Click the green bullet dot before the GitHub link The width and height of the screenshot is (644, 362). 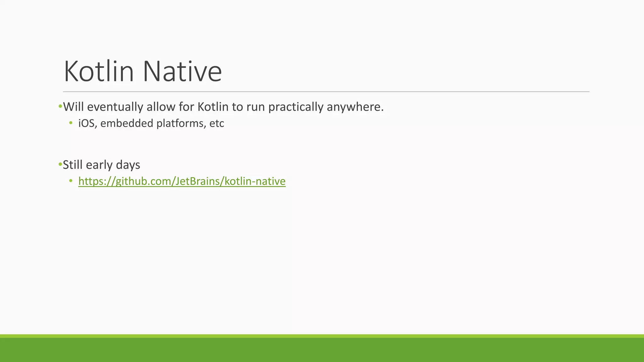coord(71,181)
